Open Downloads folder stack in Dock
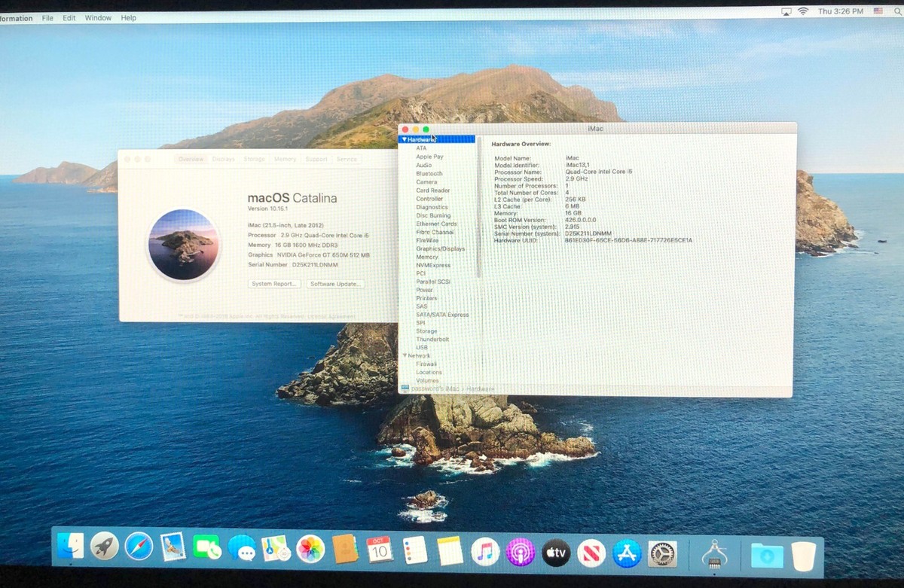The height and width of the screenshot is (588, 904). [x=767, y=556]
